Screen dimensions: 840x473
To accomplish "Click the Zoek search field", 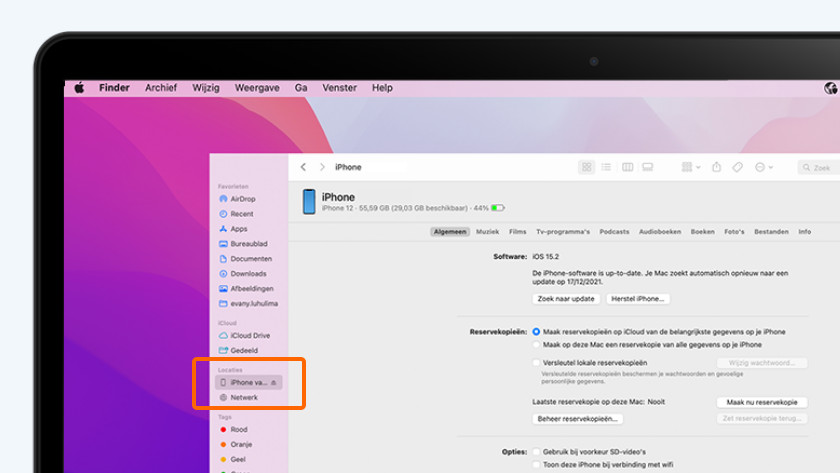I will tap(819, 168).
